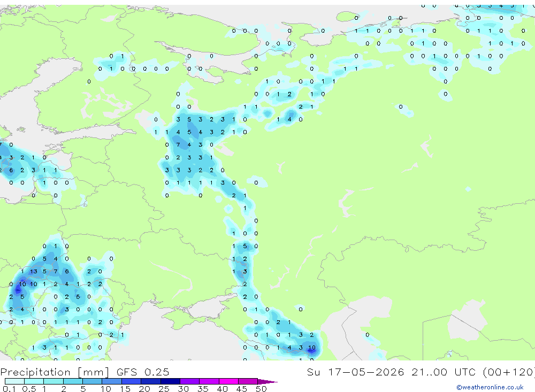Select the navy swatch between 25 and 30

coord(170,381)
